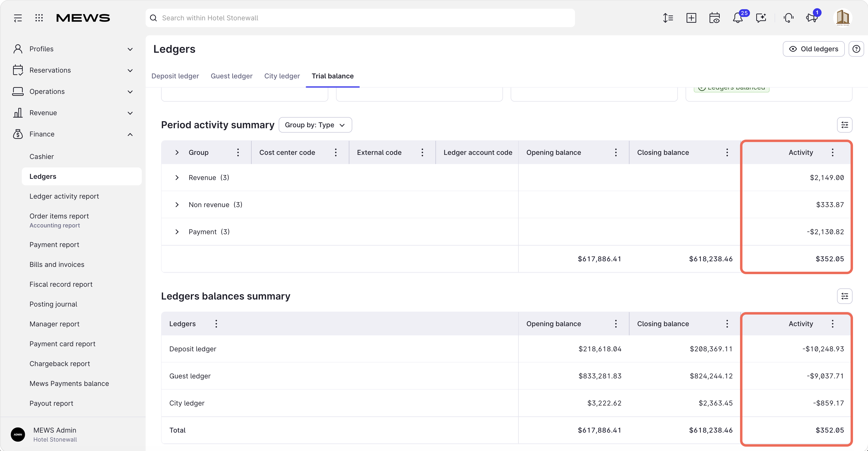The width and height of the screenshot is (868, 451).
Task: Collapse sidebar using hamburger menu icon
Action: pyautogui.click(x=18, y=18)
